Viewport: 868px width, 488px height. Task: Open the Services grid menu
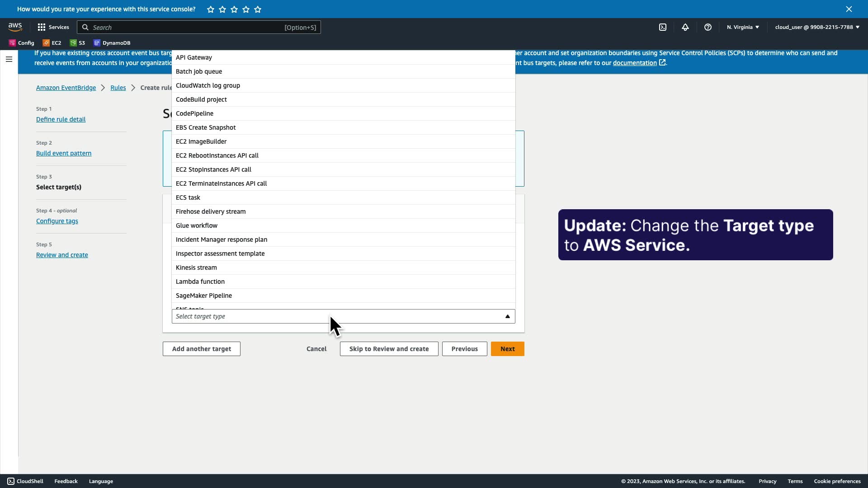pyautogui.click(x=53, y=27)
